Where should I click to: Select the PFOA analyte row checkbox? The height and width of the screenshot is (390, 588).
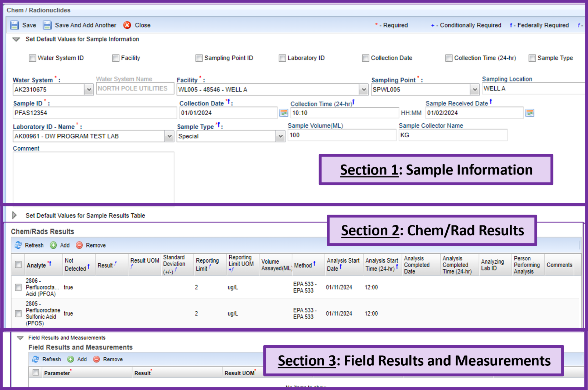[18, 287]
